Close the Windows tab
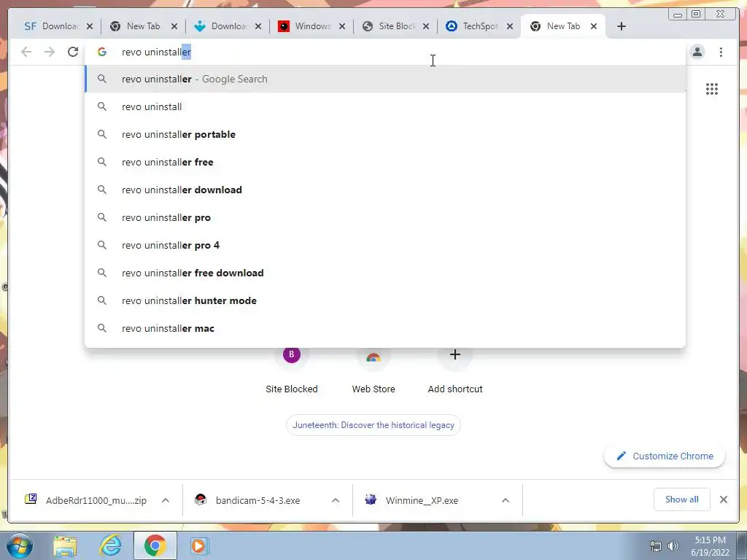747x560 pixels. click(342, 26)
